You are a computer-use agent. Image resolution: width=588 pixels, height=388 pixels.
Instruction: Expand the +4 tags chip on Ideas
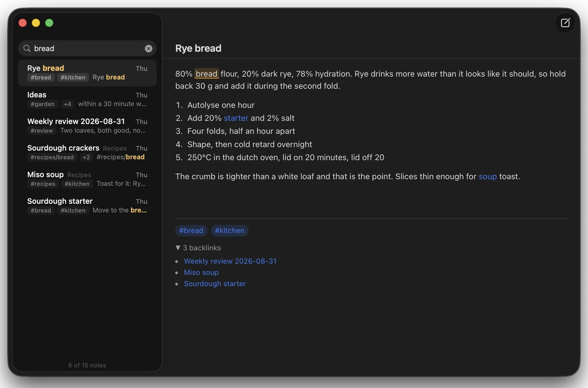67,104
